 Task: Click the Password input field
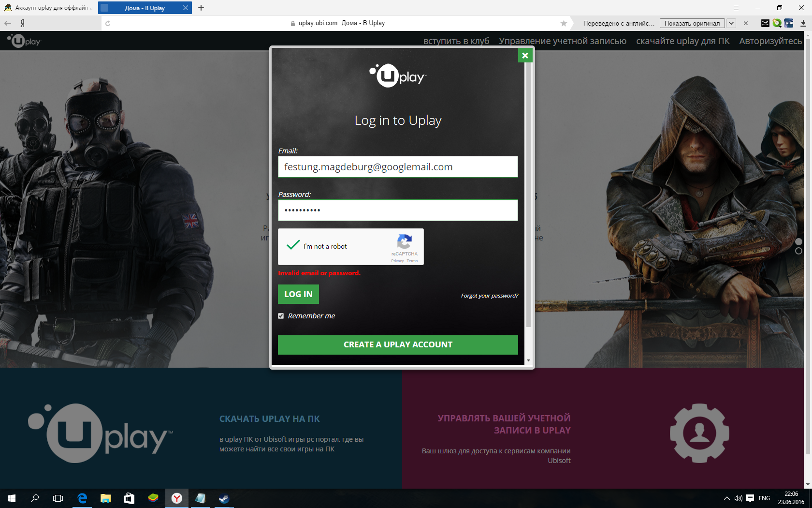[x=398, y=210]
